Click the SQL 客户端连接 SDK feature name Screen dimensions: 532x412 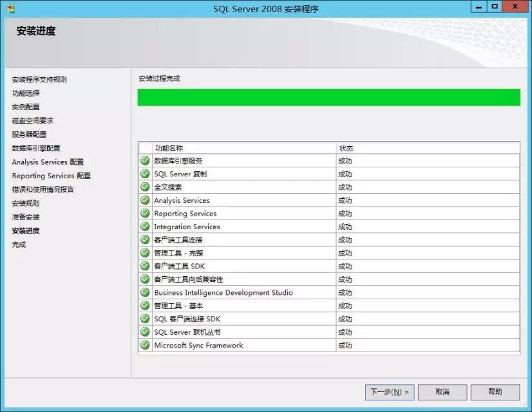click(187, 319)
